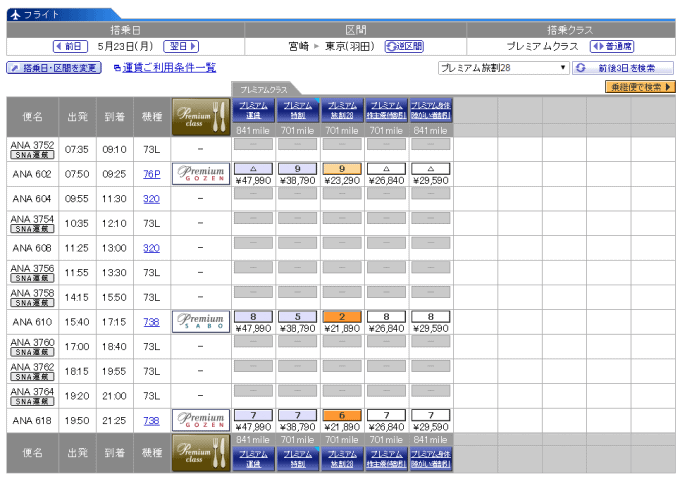Open bottom 株主優待割引 fare column header
Viewport: 680px width, 479px height.
(386, 459)
